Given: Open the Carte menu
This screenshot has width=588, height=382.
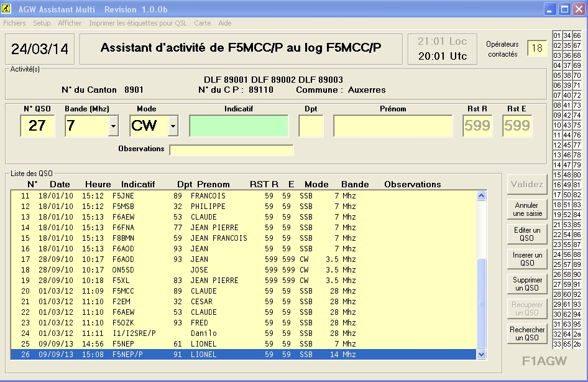Looking at the screenshot, I should (x=203, y=23).
